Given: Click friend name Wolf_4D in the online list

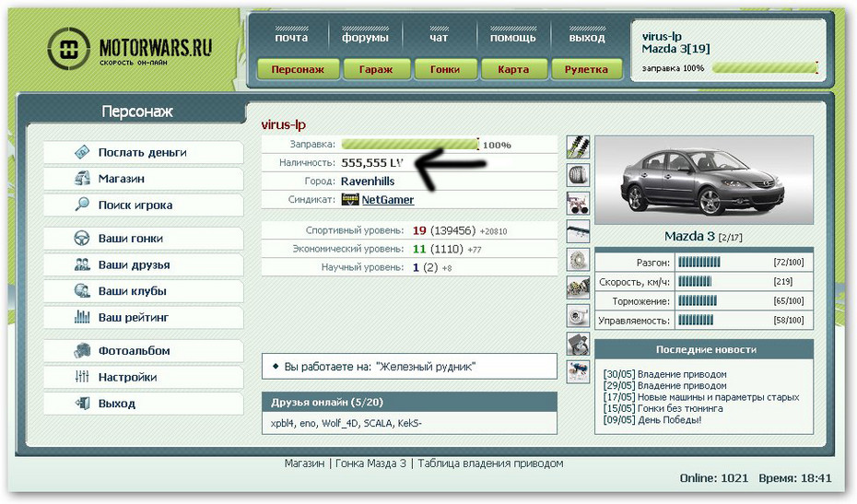Looking at the screenshot, I should tap(340, 423).
